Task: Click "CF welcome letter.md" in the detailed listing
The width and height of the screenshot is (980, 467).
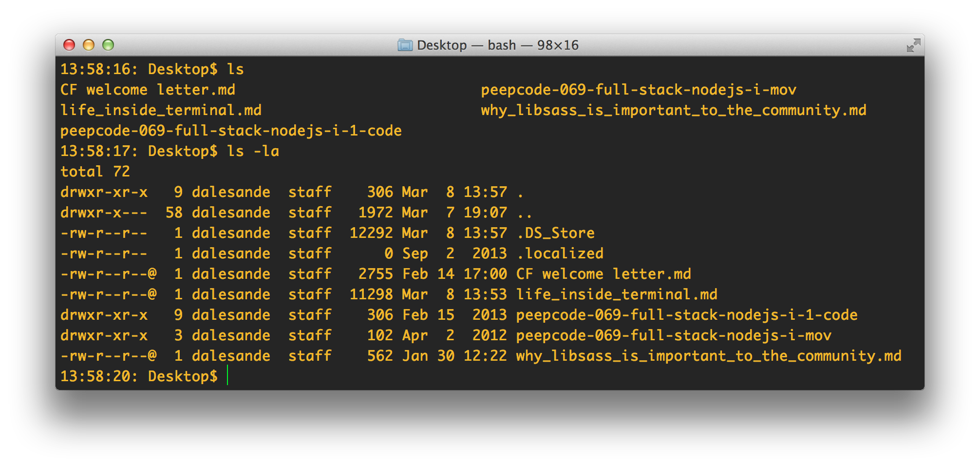Action: [603, 274]
